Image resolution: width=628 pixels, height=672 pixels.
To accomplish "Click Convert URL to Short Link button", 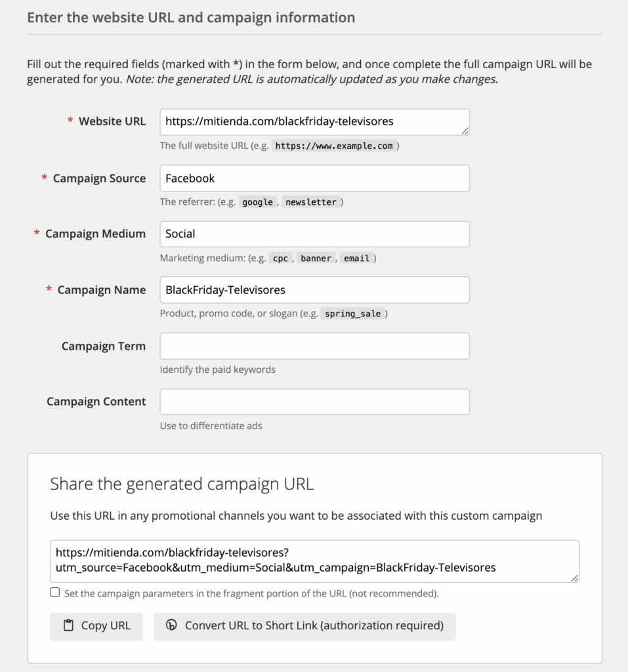I will point(304,626).
